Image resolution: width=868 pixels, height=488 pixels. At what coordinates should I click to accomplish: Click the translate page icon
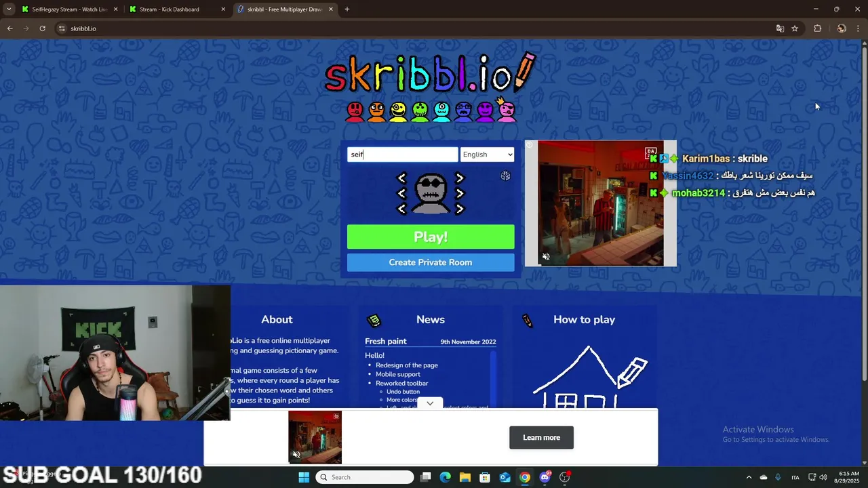coord(780,28)
